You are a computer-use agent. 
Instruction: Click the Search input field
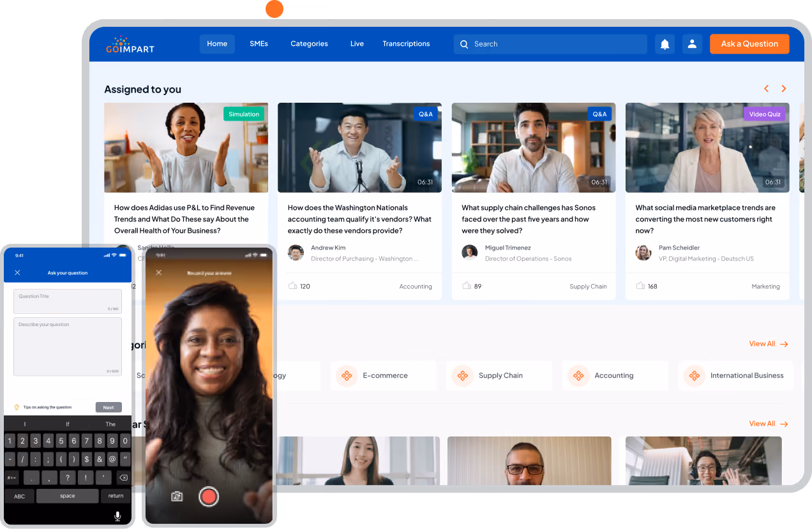[550, 44]
